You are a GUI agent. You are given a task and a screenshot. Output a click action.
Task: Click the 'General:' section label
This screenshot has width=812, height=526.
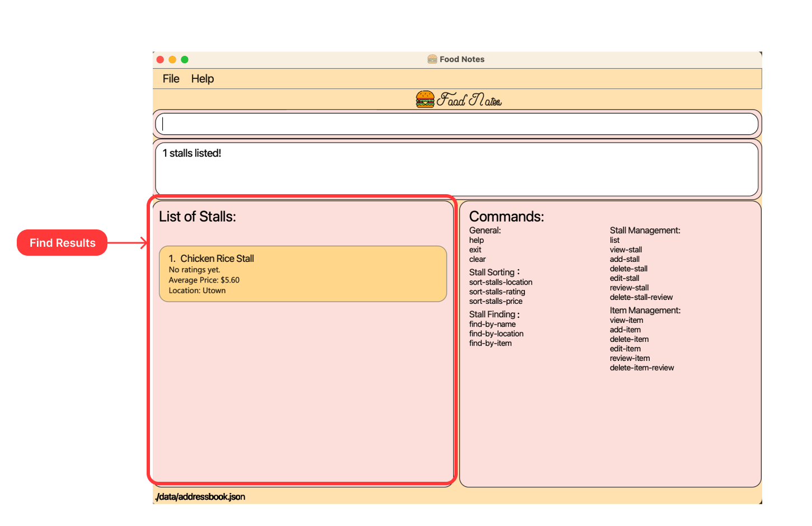pyautogui.click(x=485, y=231)
